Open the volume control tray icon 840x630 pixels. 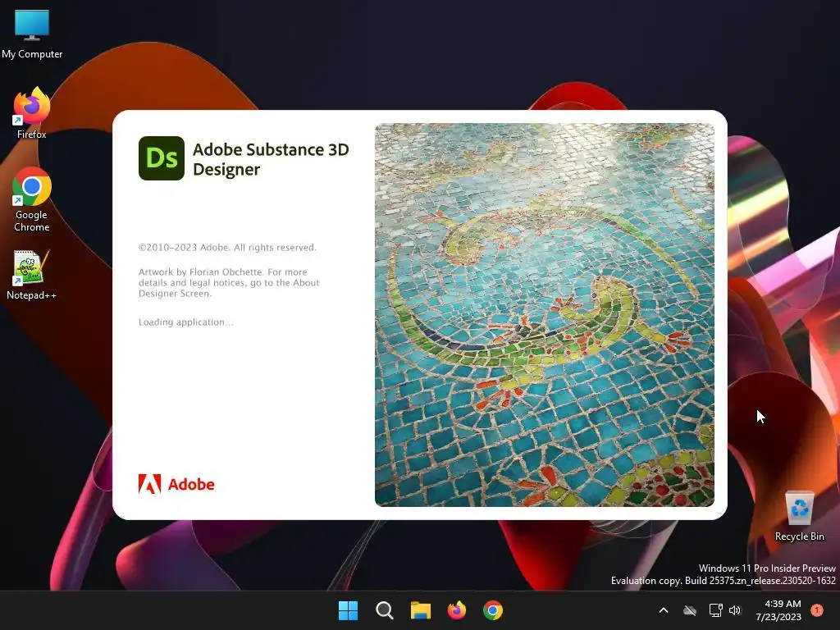(735, 610)
